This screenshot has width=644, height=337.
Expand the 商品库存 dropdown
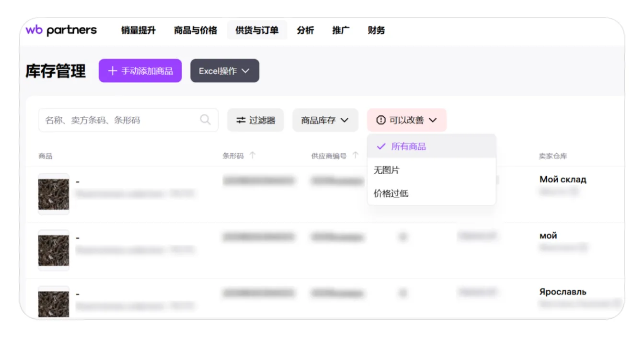(325, 120)
